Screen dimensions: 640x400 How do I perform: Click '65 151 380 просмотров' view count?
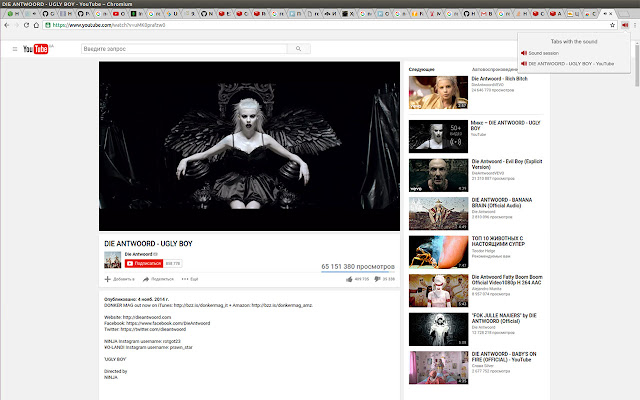(358, 267)
